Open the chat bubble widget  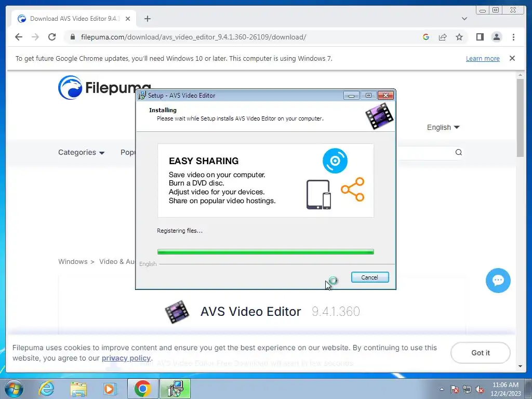498,280
